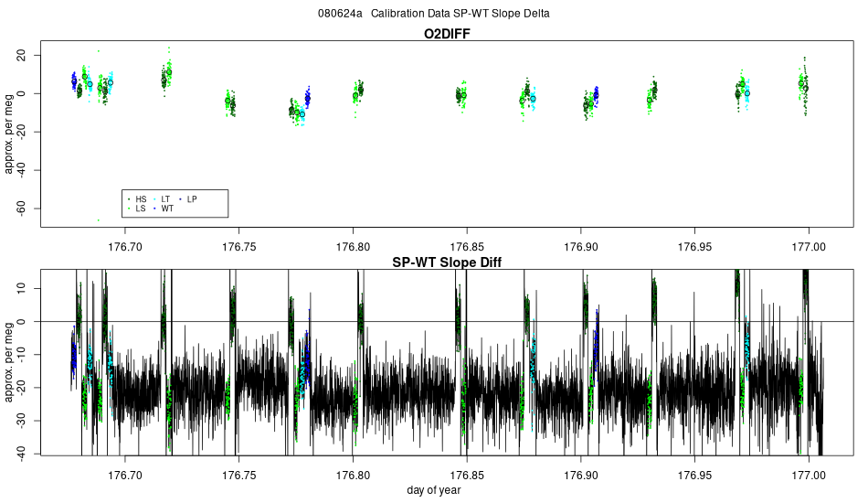Click 176.90 on the O2DIFF x-axis
Viewport: 868px width, 503px height.
point(581,247)
